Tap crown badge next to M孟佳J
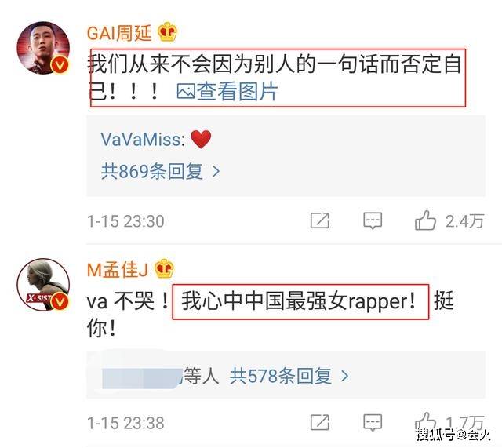502x448 pixels. (x=164, y=268)
